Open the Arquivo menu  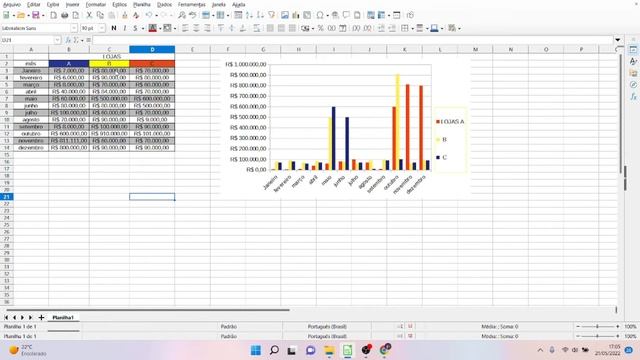(12, 4)
